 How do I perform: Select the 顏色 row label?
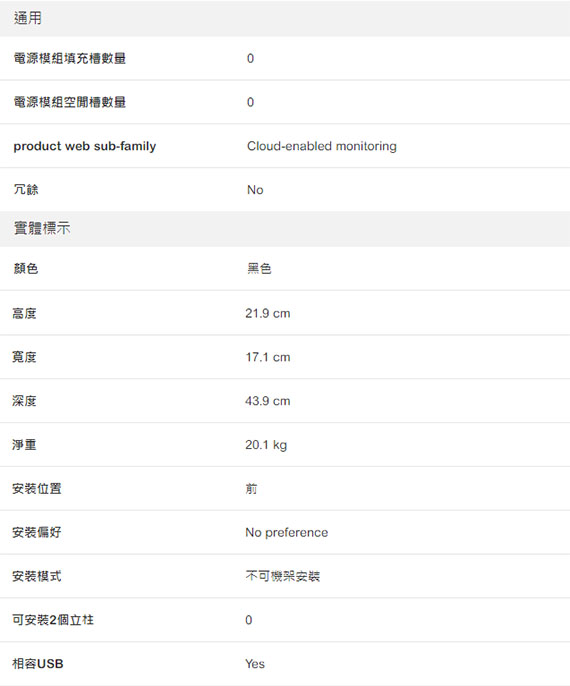[26, 268]
